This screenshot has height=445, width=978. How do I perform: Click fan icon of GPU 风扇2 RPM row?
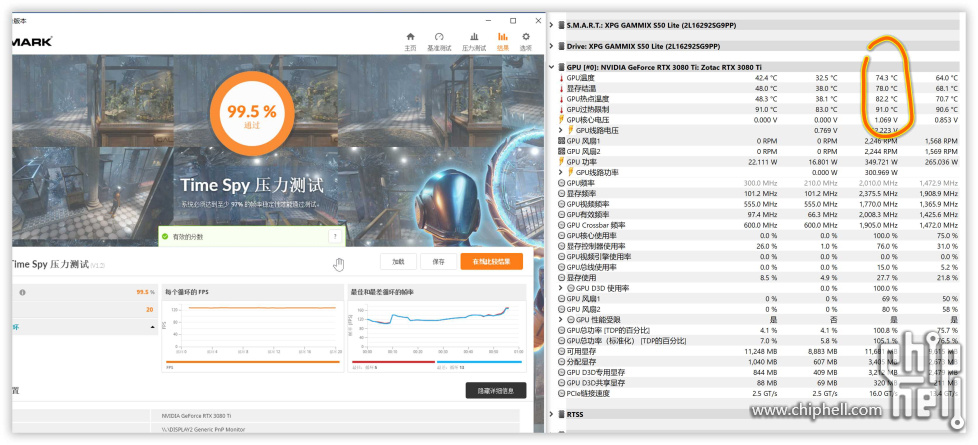coord(561,152)
